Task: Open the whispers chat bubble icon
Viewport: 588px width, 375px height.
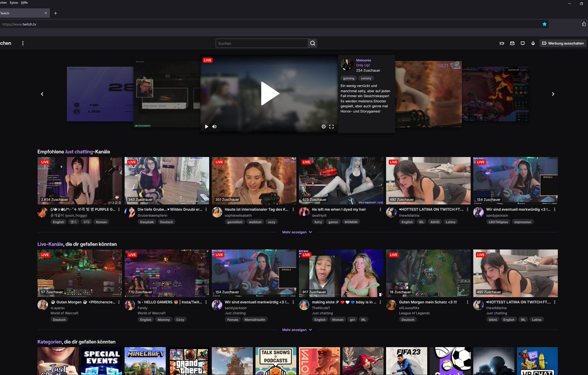Action: coord(523,43)
